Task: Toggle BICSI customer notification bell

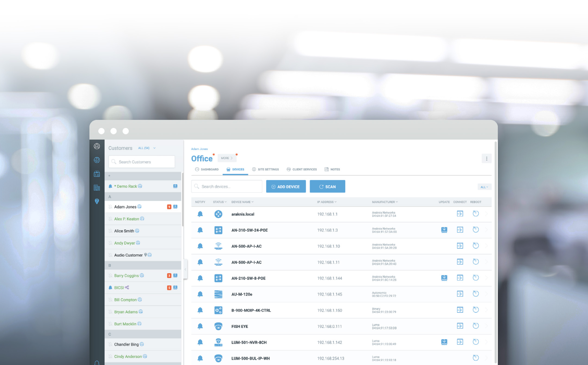Action: pos(110,288)
